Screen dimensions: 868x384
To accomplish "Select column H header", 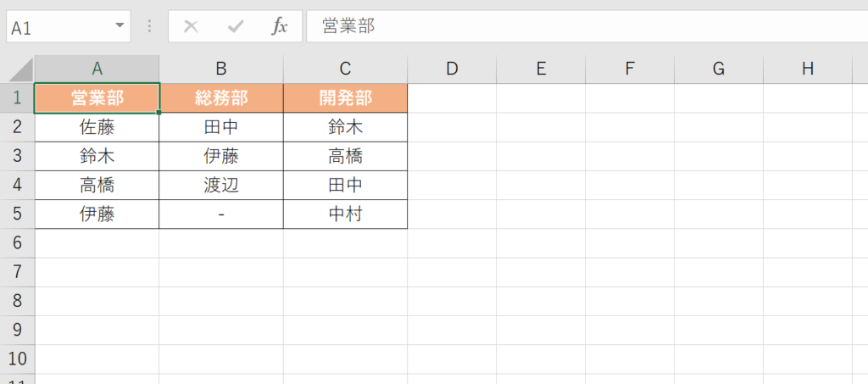I will click(808, 70).
